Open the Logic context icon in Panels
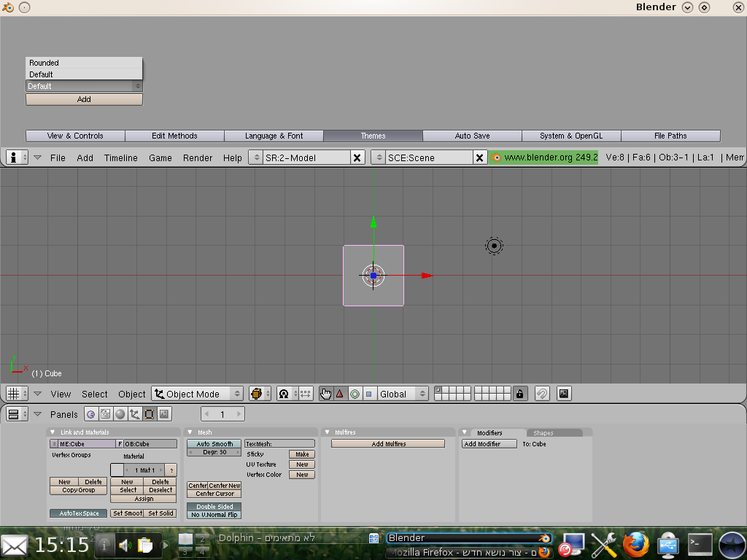747x560 pixels. click(x=90, y=414)
